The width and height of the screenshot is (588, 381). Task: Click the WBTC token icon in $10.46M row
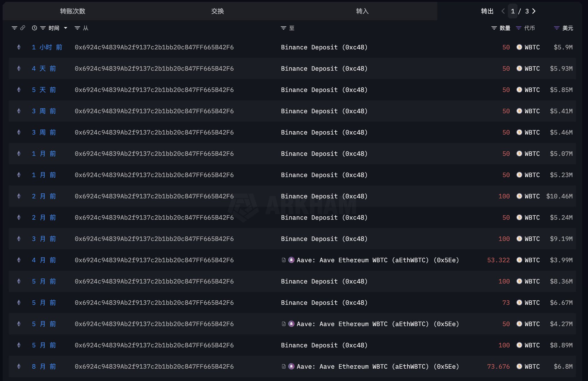click(x=519, y=196)
